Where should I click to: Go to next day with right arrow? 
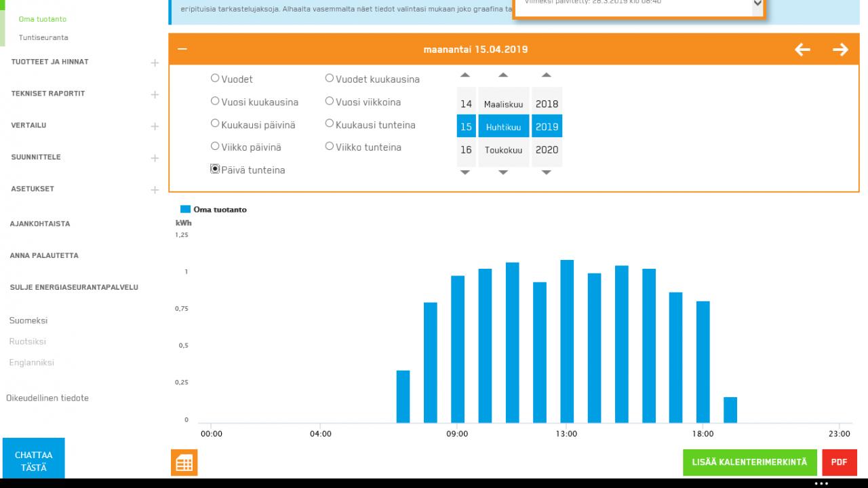840,50
